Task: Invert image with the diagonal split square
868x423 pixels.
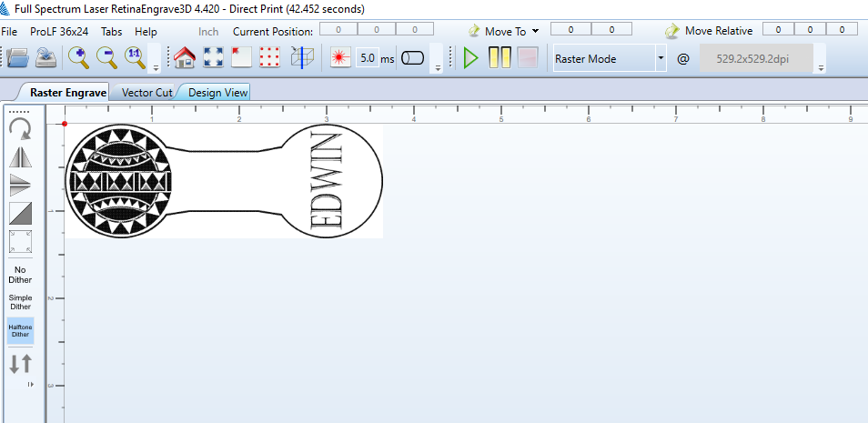Action: point(21,213)
